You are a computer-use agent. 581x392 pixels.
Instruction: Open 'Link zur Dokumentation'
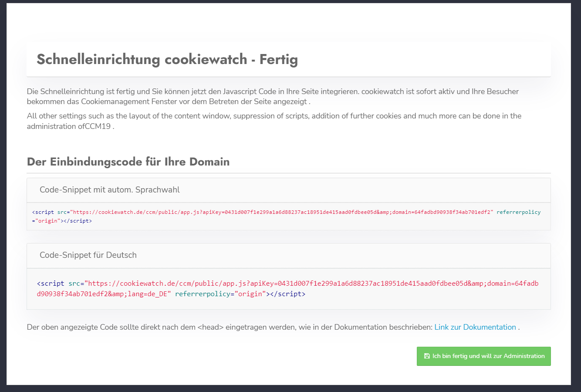475,327
